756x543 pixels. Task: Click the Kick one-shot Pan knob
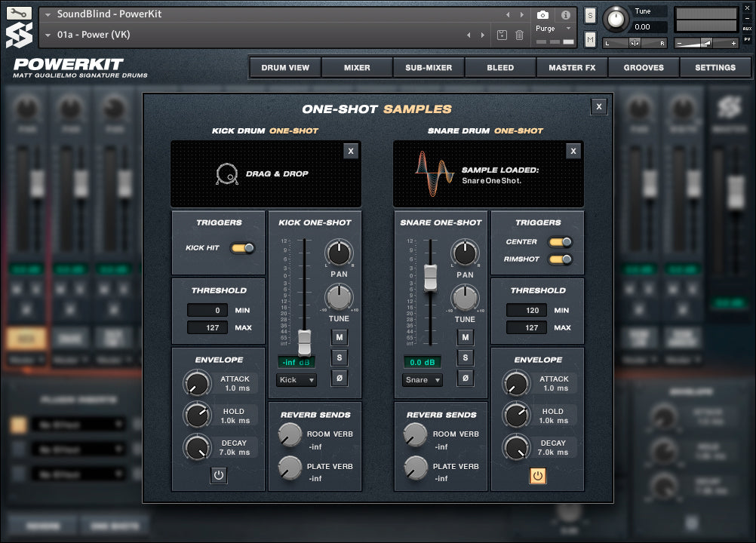[x=339, y=253]
